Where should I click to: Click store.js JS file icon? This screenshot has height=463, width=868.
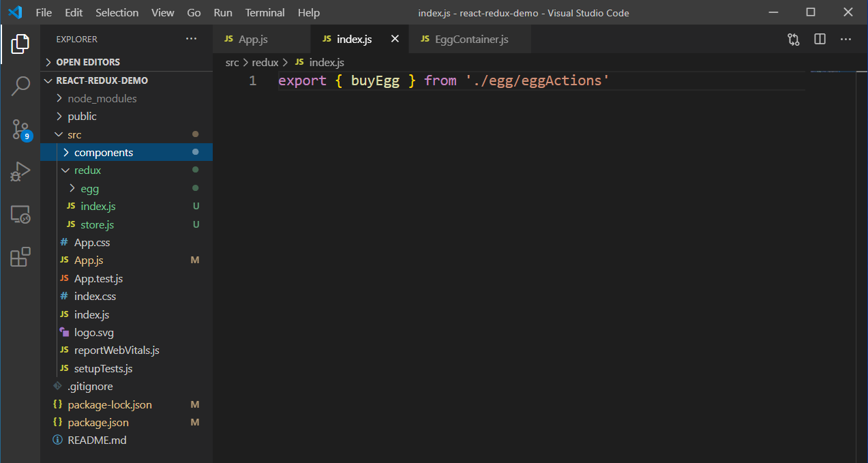71,224
